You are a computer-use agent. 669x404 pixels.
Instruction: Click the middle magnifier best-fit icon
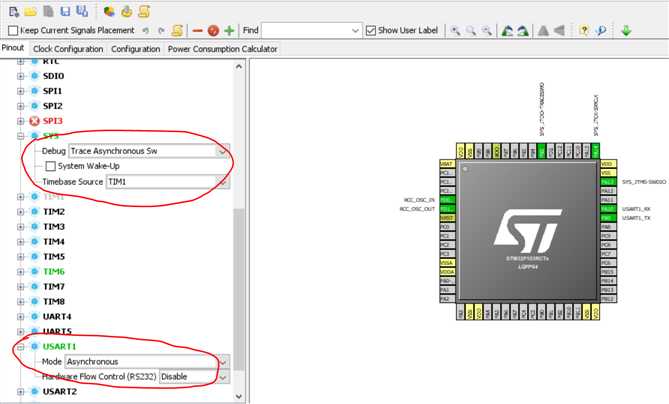471,31
